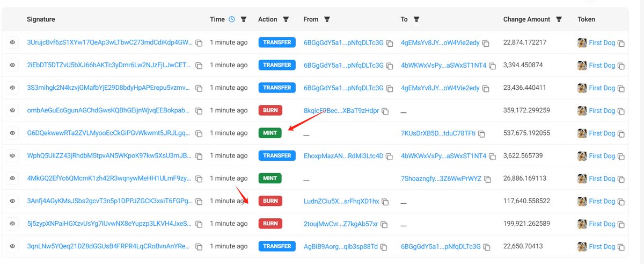Screen dimensions: 644x264
Task: Open signature 3qnLNw5YQeq21DZ8dGGUsB4FRPR4LqCRoBvnAnYRe
Action: (x=109, y=246)
